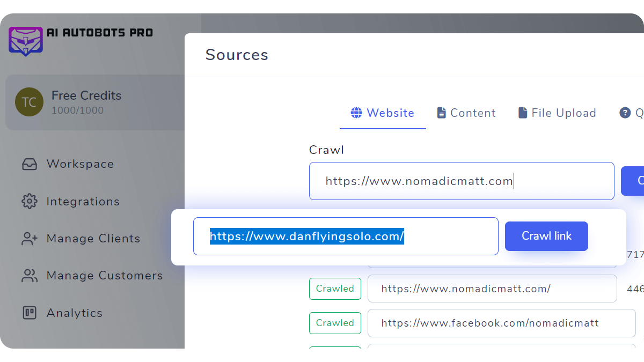Select the facebook.com/nomadicmatt URL field
This screenshot has width=644, height=362.
(x=501, y=323)
